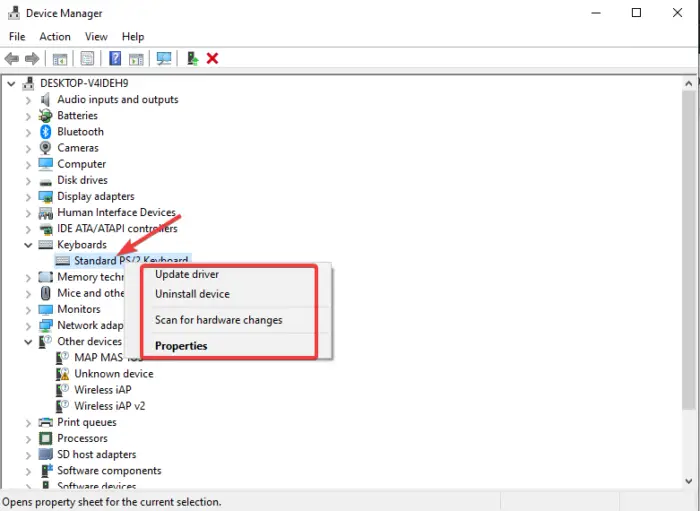Collapse the Other devices chevron
Screen dimensions: 700x511
coord(28,342)
